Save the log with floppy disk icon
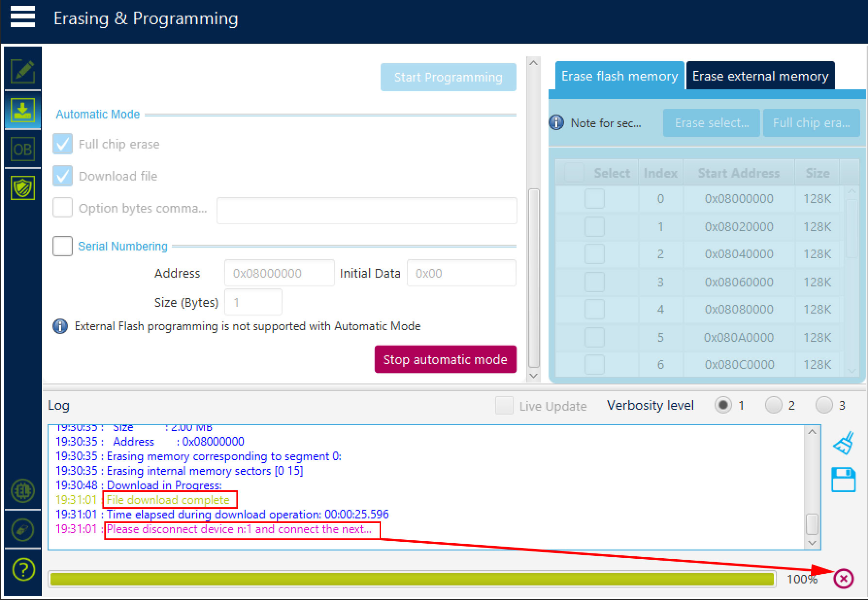This screenshot has height=600, width=868. [843, 480]
